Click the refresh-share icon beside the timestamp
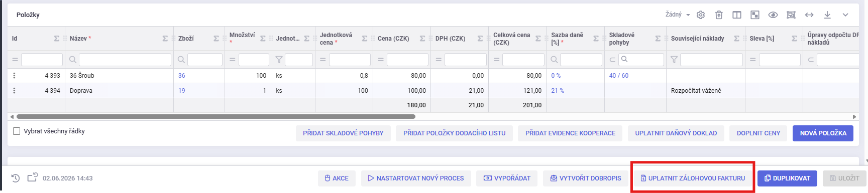868x193 pixels. [x=33, y=177]
